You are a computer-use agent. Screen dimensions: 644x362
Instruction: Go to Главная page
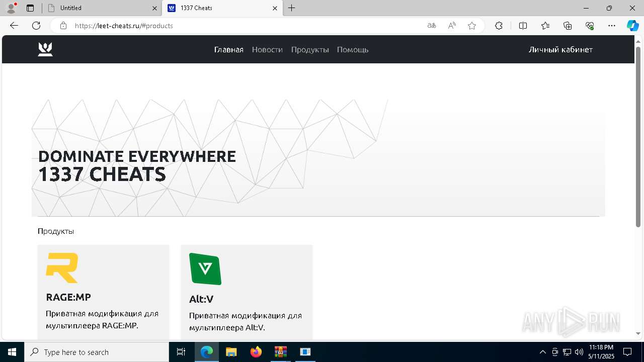click(229, 50)
